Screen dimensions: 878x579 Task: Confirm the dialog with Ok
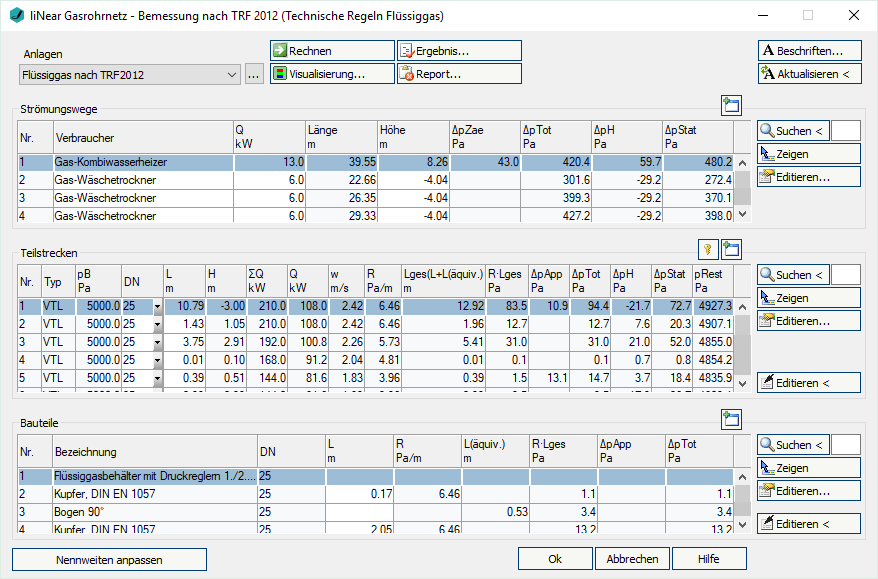pyautogui.click(x=555, y=559)
